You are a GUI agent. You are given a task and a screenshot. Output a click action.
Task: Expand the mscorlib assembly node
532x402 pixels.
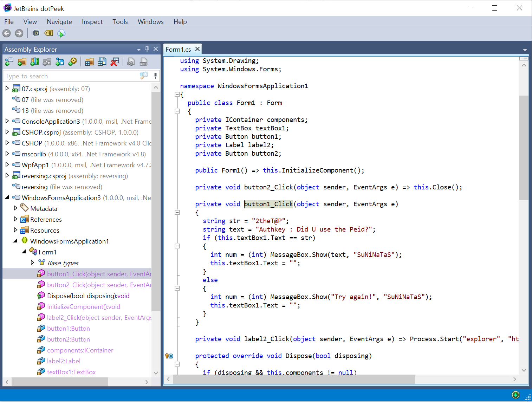point(7,154)
